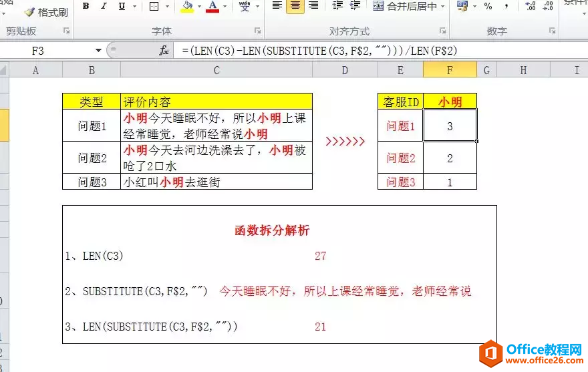Screen dimensions: 588x372
Task: Select the 问题1 cell in column B
Action: pyautogui.click(x=92, y=126)
